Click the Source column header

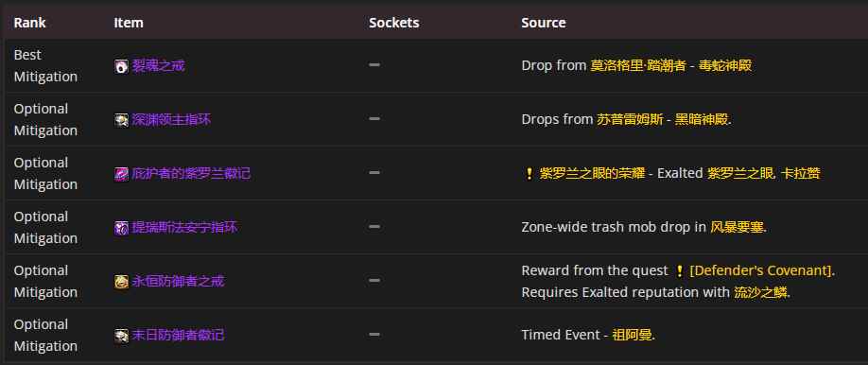tap(544, 23)
